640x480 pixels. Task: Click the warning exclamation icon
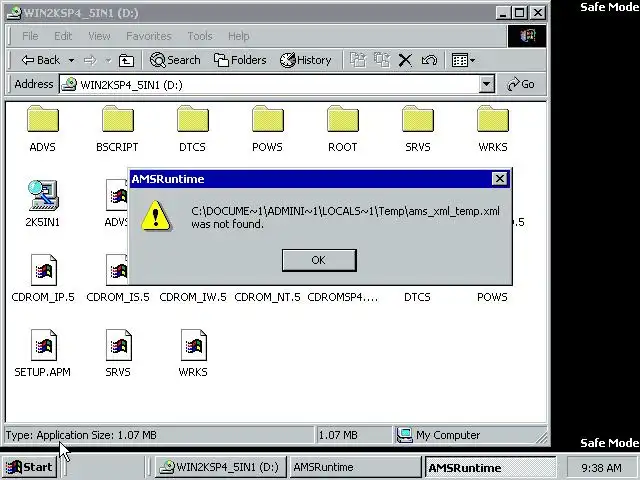[156, 216]
